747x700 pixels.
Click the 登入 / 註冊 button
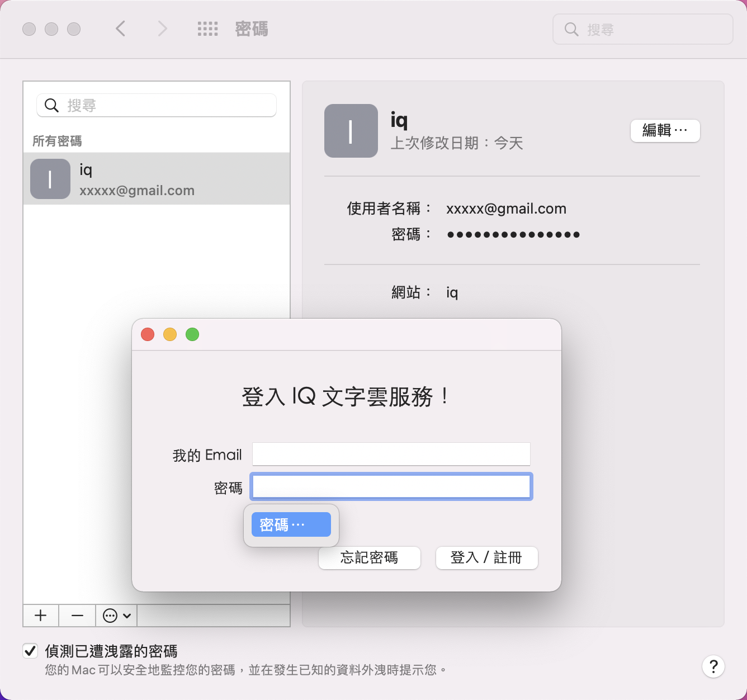coord(487,557)
